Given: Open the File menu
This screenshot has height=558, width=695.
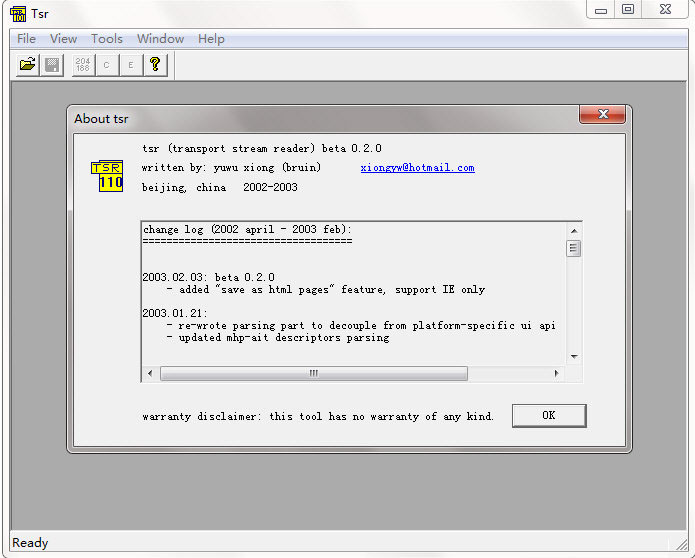Looking at the screenshot, I should point(26,39).
